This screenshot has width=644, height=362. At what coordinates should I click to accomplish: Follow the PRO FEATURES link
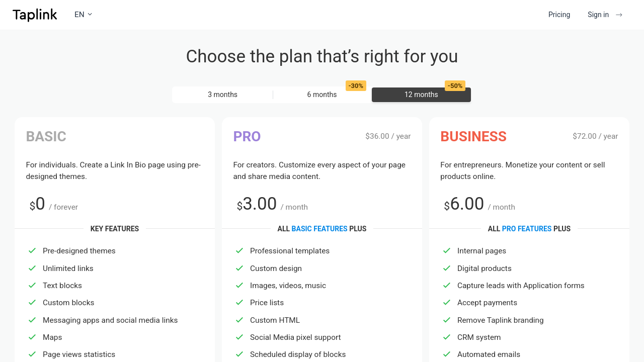click(527, 229)
